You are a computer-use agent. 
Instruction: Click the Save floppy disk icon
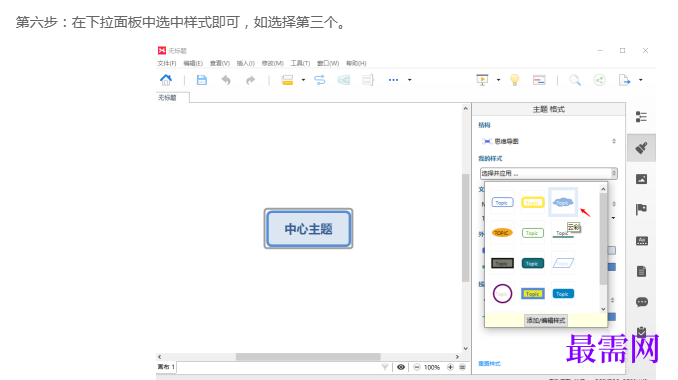point(201,80)
